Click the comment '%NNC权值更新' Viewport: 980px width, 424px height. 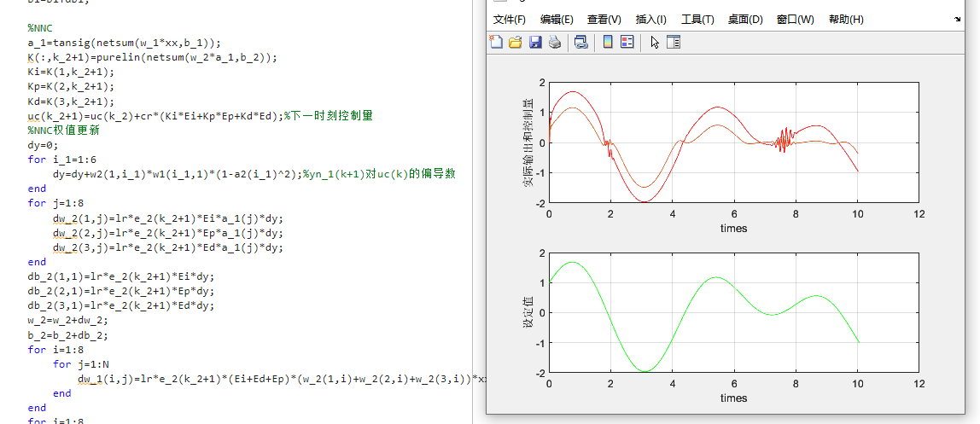[64, 131]
